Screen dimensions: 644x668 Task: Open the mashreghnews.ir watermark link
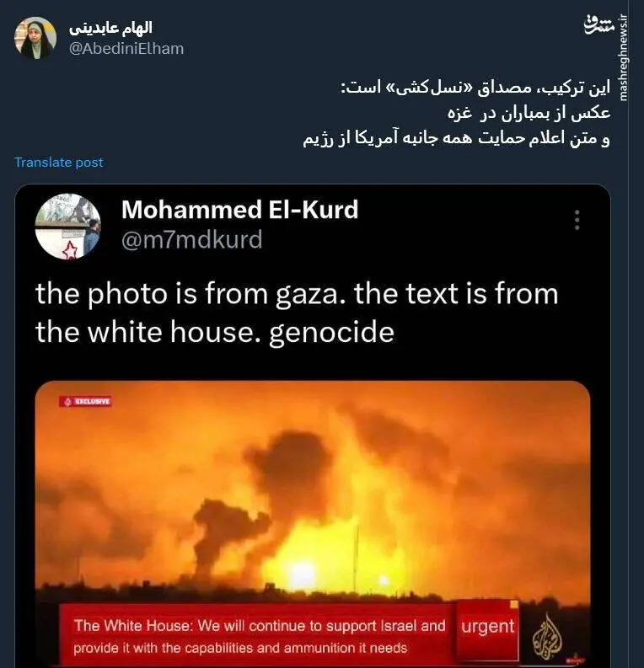(x=624, y=58)
